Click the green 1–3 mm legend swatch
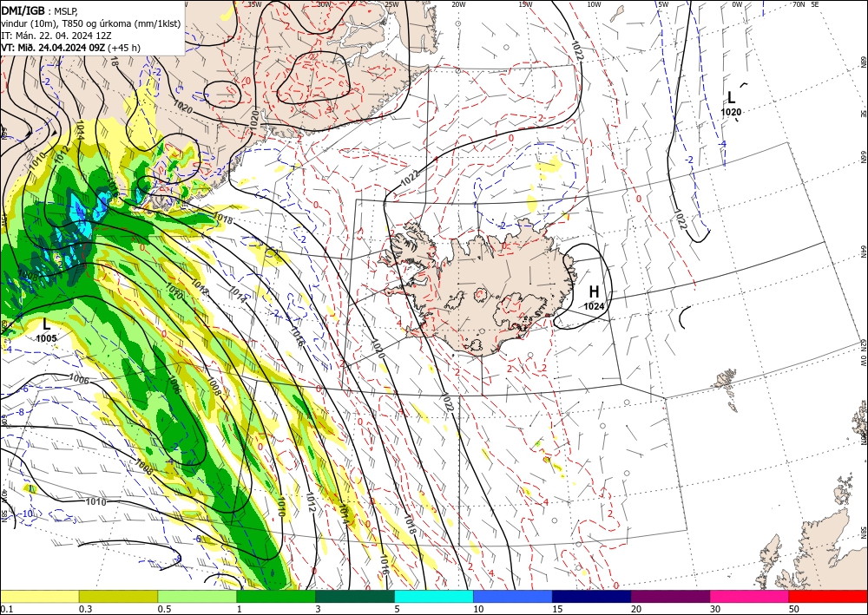 (x=276, y=596)
